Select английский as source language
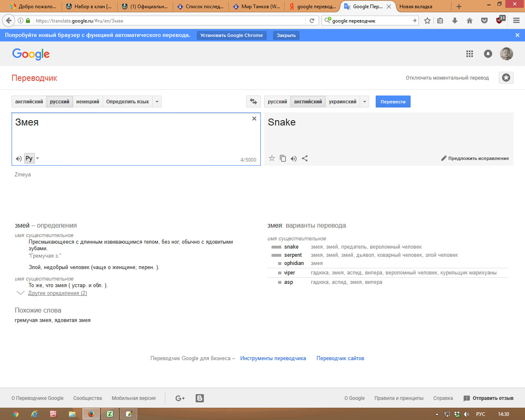Viewport: 525px width, 420px height. click(x=29, y=101)
